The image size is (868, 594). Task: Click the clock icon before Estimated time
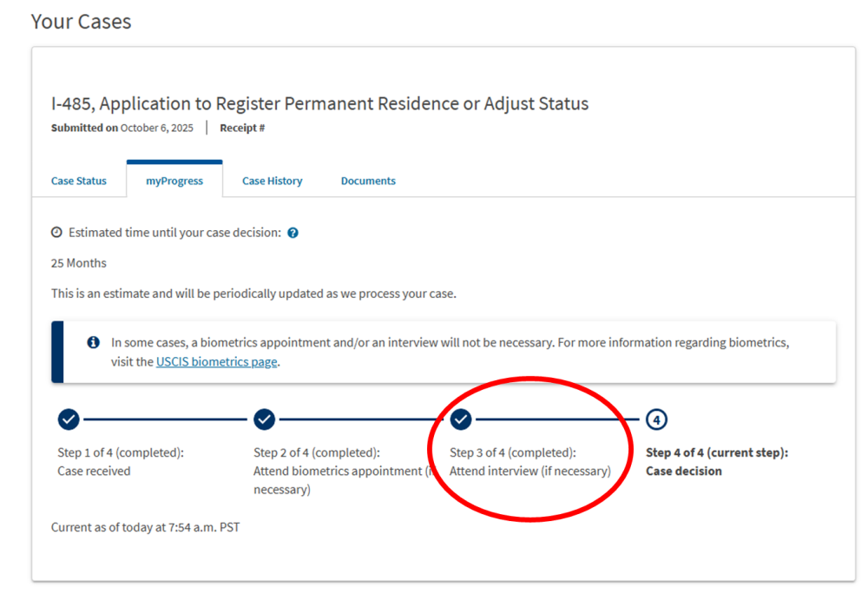56,233
